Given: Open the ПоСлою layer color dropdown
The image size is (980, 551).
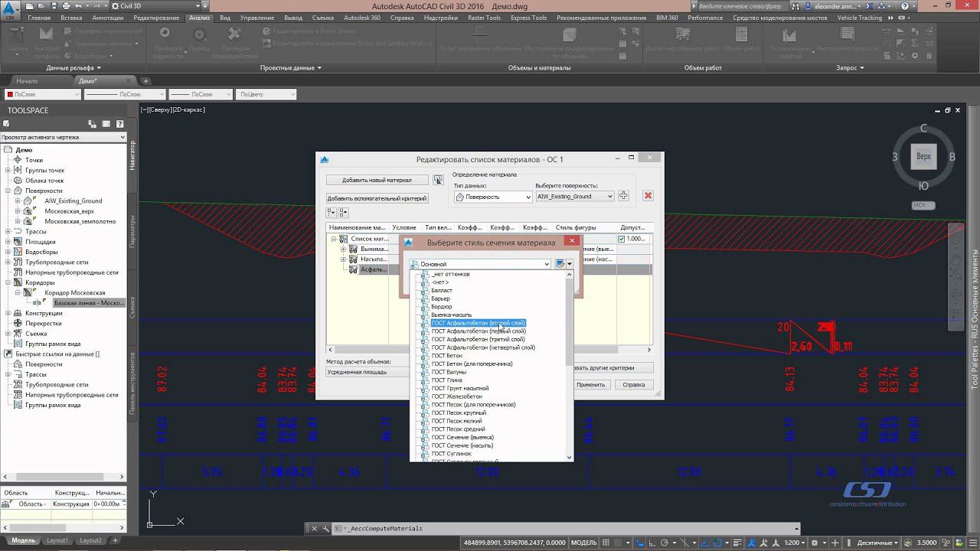Looking at the screenshot, I should click(x=42, y=94).
